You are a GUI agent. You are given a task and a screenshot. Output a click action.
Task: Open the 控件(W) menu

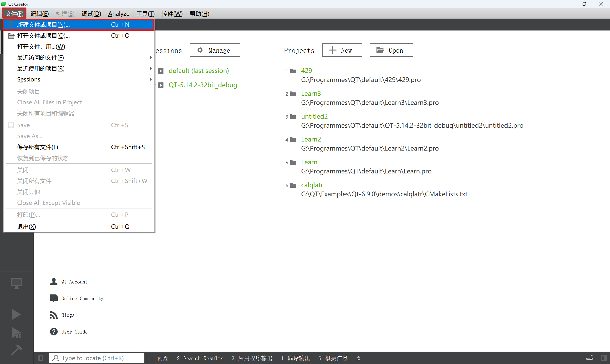pyautogui.click(x=172, y=14)
